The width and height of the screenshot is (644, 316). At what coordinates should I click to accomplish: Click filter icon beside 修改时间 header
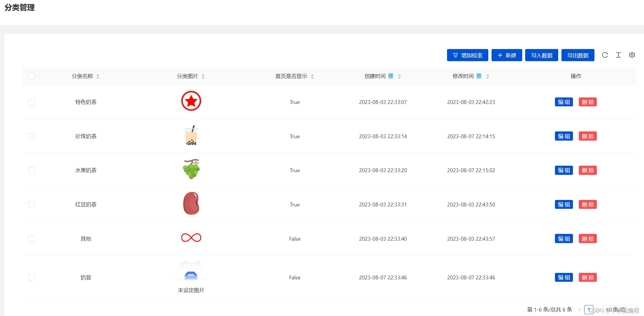(x=479, y=76)
